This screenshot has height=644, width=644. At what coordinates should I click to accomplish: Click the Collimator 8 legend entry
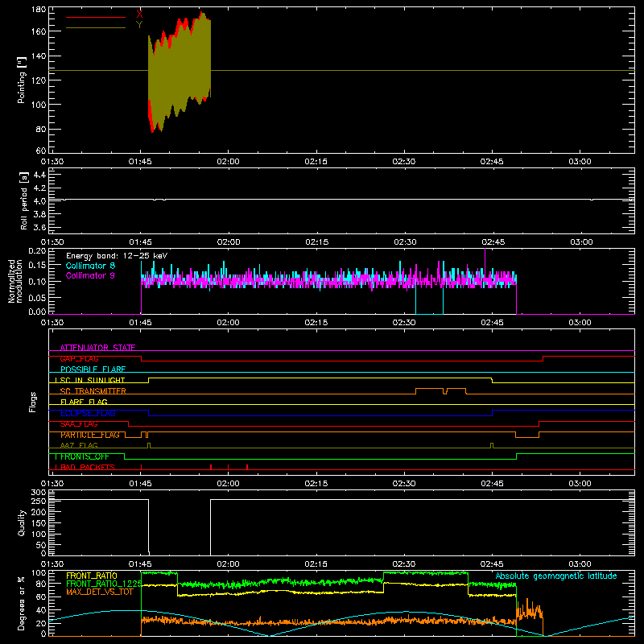coord(90,266)
